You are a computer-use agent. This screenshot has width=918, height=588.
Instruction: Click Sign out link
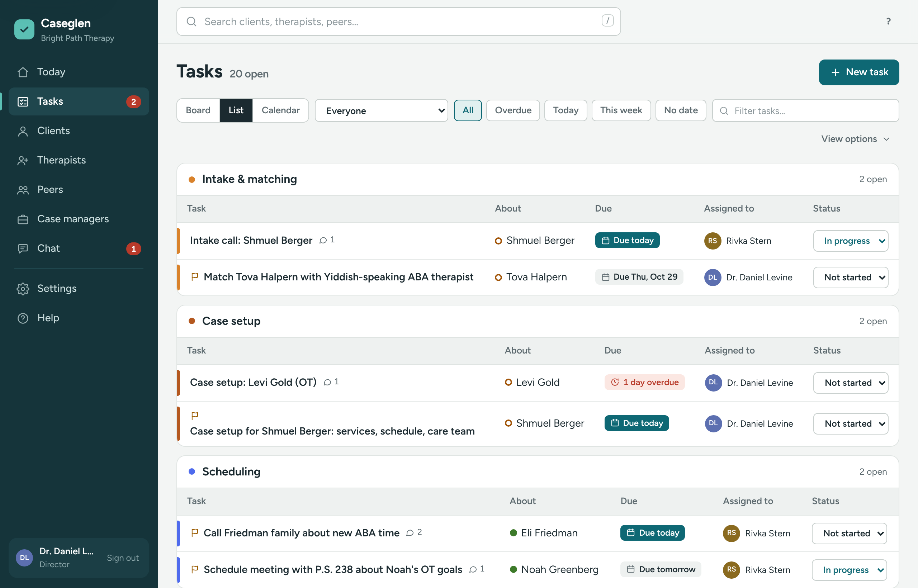123,558
